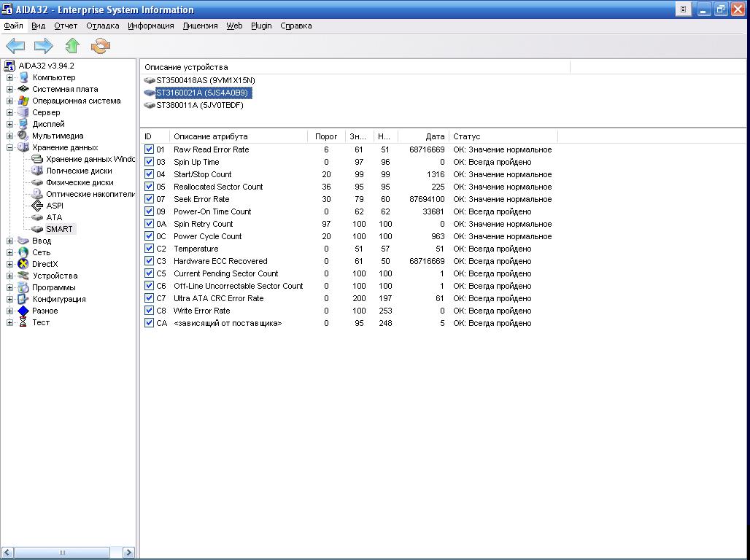Click the Конфигурация tree icon
The height and width of the screenshot is (560, 750).
[23, 299]
